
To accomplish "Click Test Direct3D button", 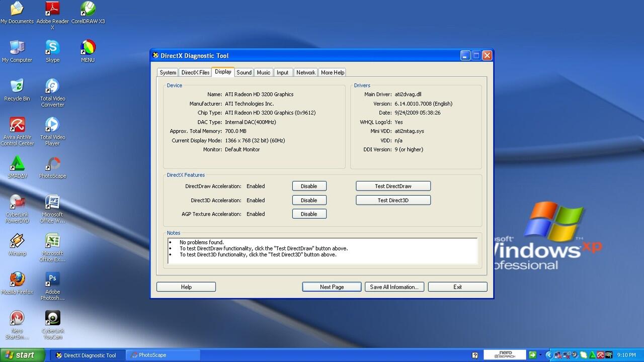I will pyautogui.click(x=393, y=200).
